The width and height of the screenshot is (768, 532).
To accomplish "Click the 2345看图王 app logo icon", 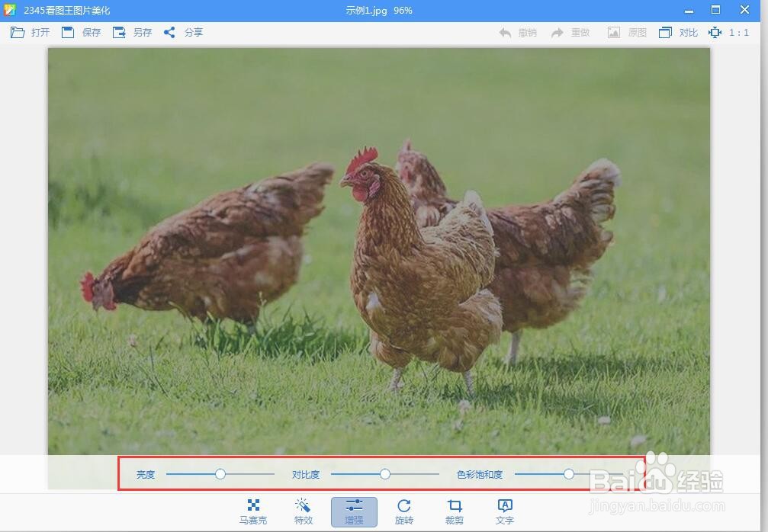I will [10, 10].
